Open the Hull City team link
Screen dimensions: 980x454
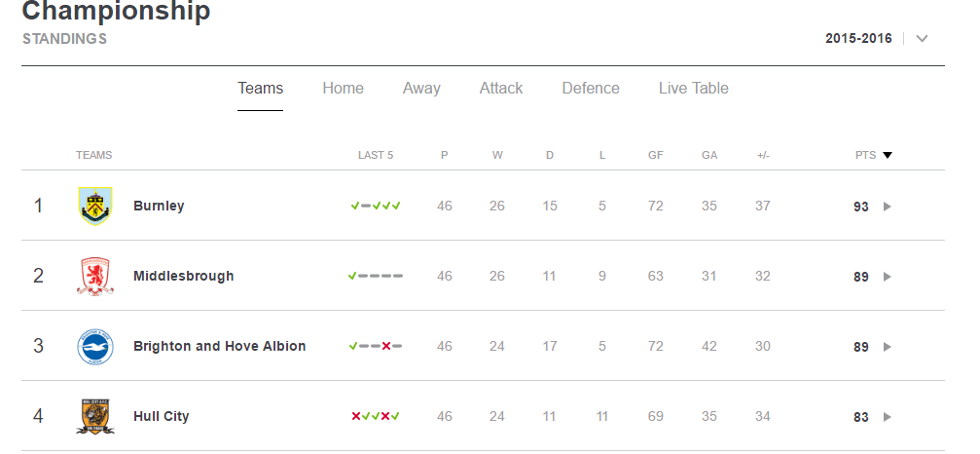click(x=162, y=416)
